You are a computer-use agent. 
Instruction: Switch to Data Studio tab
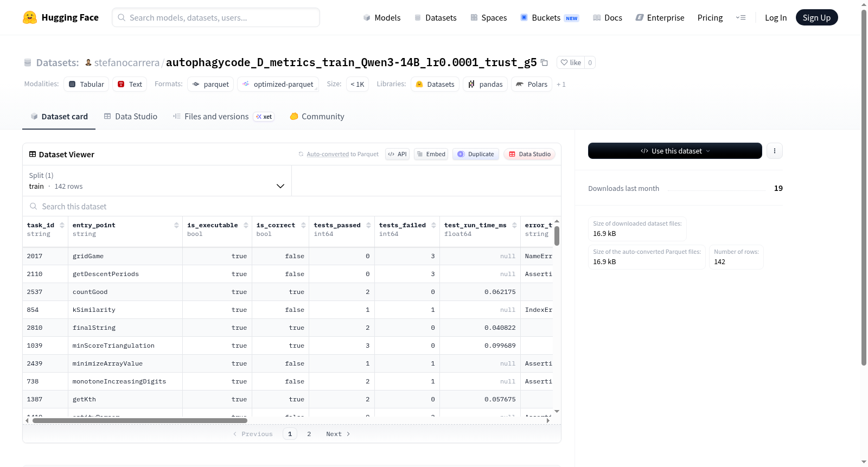click(131, 117)
